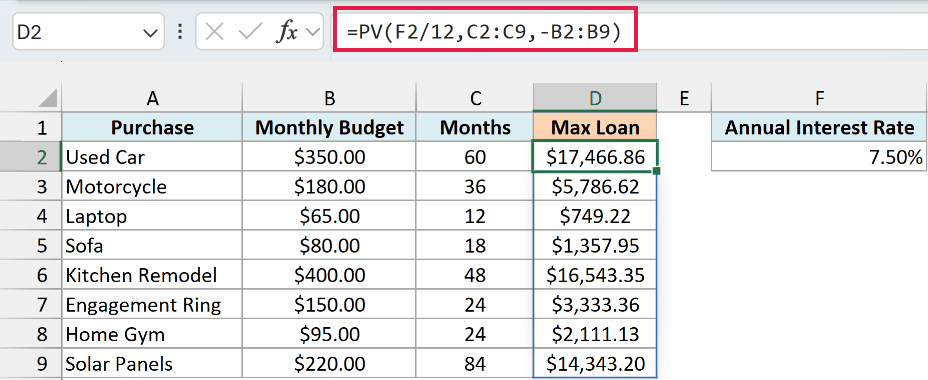The width and height of the screenshot is (928, 380).
Task: Select the $1,357.95 max loan cell
Action: [x=595, y=246]
